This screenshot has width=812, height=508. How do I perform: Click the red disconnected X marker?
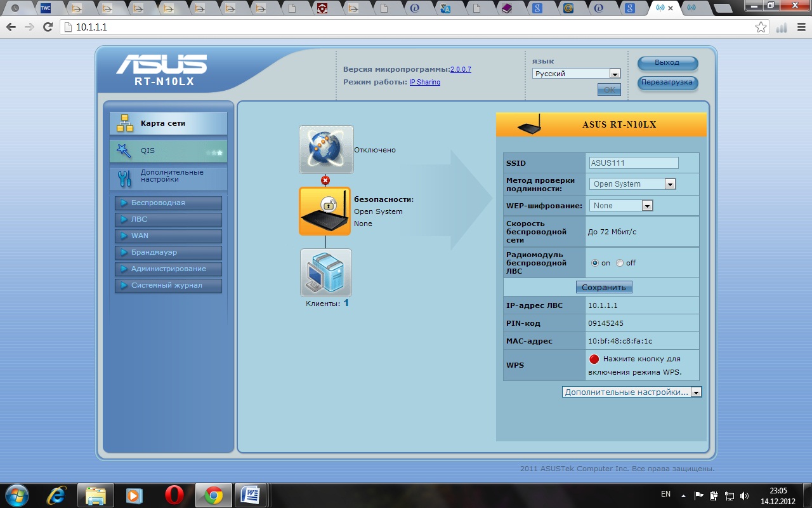coord(325,180)
